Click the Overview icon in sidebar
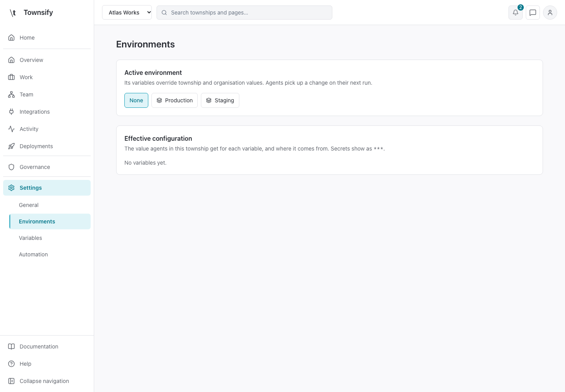The height and width of the screenshot is (392, 565). pos(11,60)
